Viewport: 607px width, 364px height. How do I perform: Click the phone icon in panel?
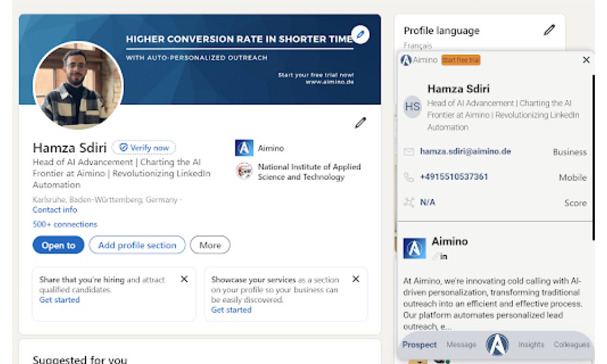point(409,177)
